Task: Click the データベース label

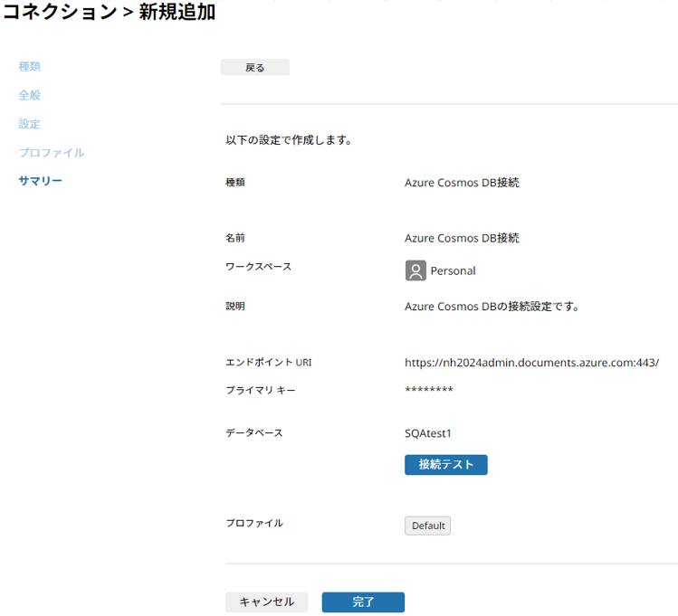Action: (253, 433)
